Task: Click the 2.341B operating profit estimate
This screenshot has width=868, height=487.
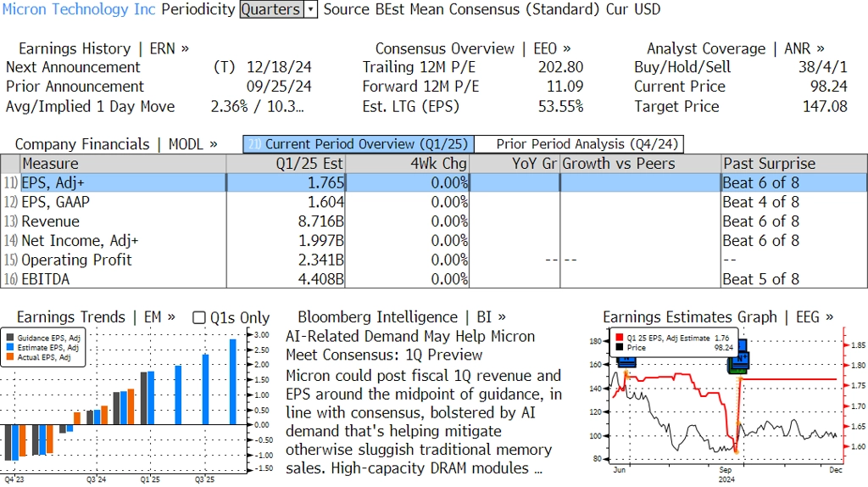Action: tap(321, 260)
